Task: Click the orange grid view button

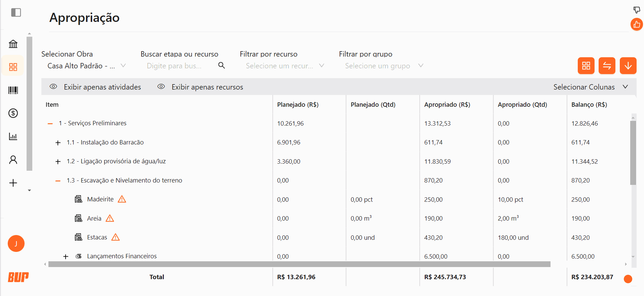Action: point(586,66)
